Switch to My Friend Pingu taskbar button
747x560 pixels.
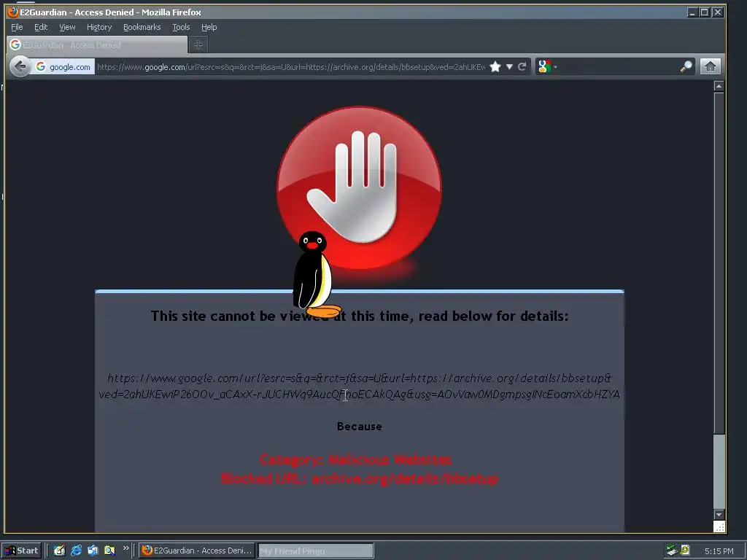coord(316,551)
